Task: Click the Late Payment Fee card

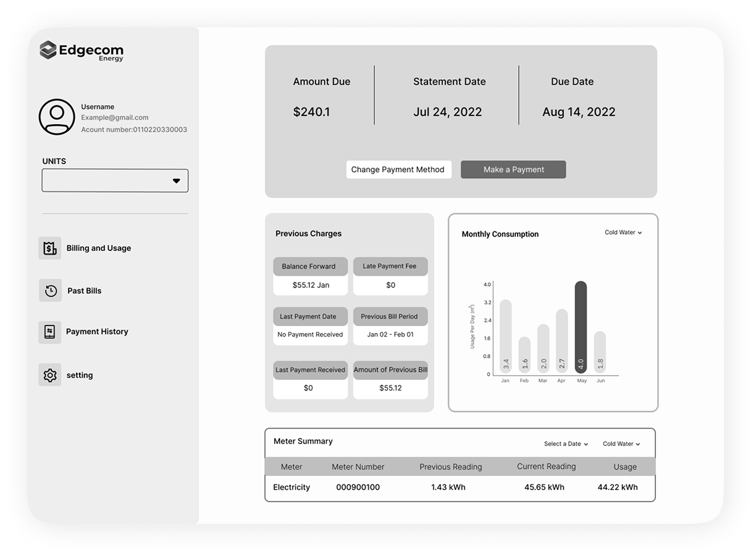Action: tap(390, 276)
